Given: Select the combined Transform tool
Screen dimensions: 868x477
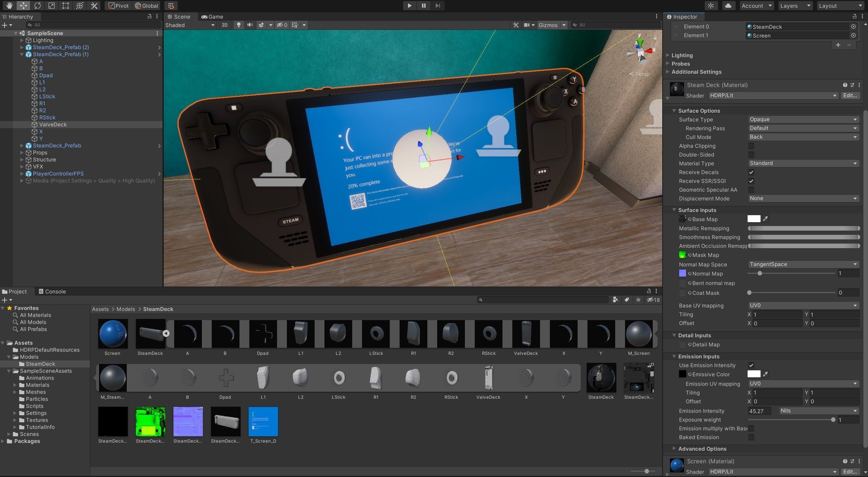Looking at the screenshot, I should [80, 6].
